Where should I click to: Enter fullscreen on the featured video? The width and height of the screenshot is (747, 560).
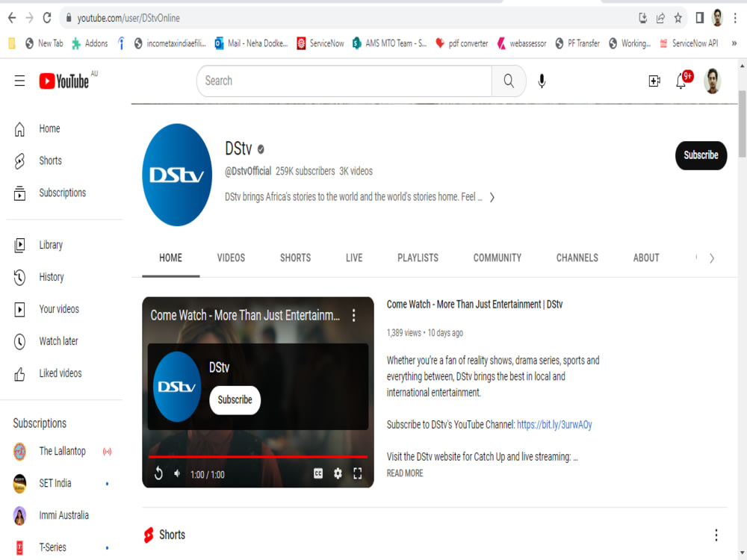click(357, 473)
